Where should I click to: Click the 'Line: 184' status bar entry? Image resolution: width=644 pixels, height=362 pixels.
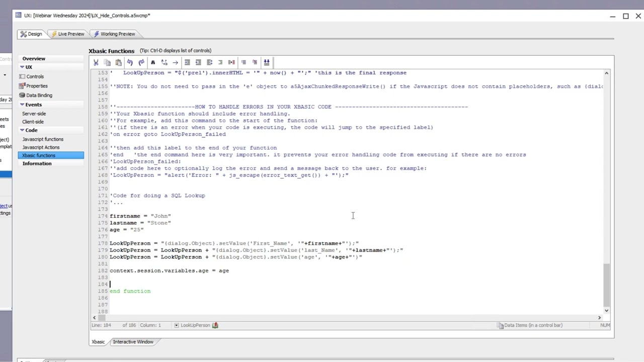point(102,325)
